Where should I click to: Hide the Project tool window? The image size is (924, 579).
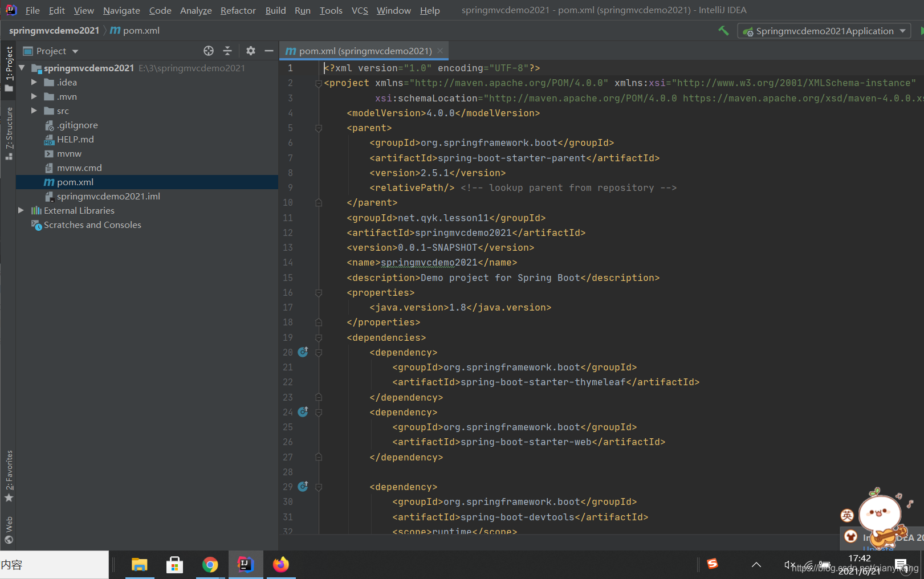coord(269,51)
